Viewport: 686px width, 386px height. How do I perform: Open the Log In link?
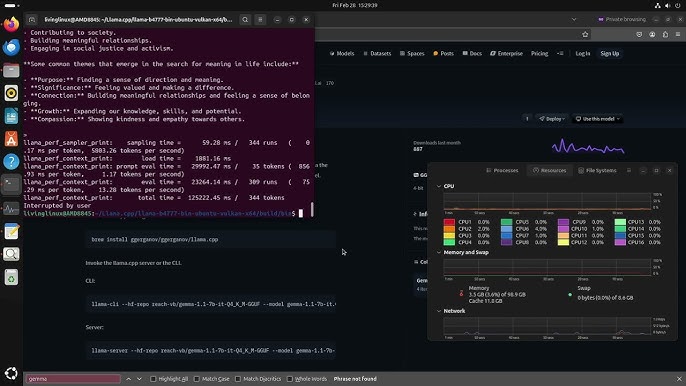click(x=583, y=53)
